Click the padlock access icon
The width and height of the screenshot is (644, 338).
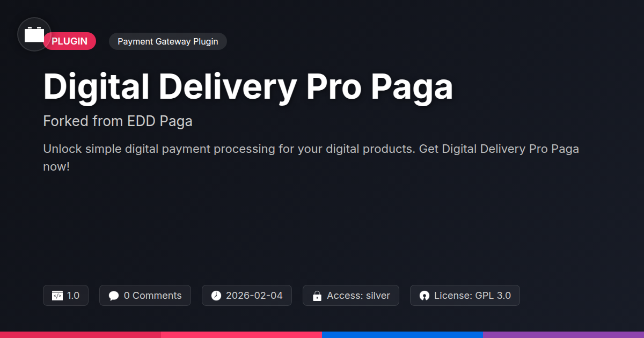coord(317,296)
